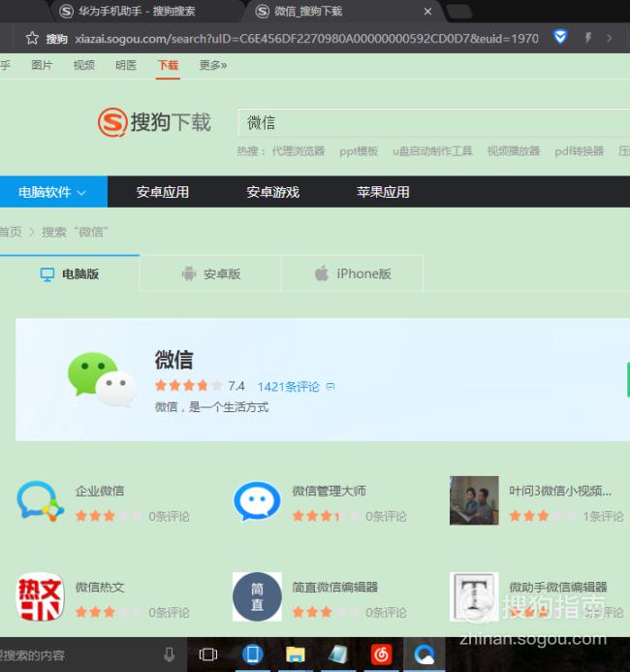The width and height of the screenshot is (630, 672).
Task: Click the 叶问3微信小视频 thumbnail
Action: click(474, 500)
